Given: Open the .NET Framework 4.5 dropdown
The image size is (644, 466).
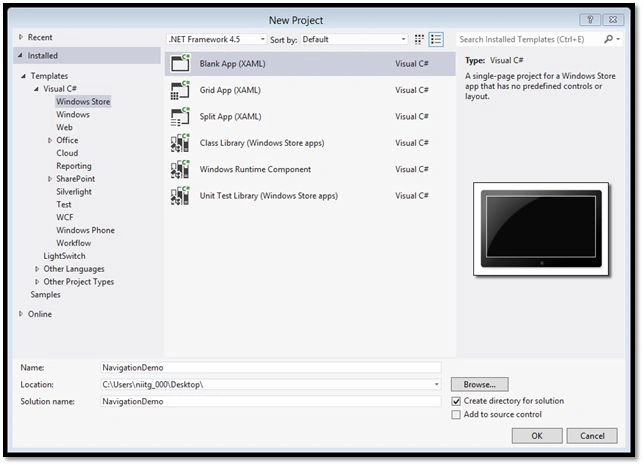Looking at the screenshot, I should tap(217, 39).
